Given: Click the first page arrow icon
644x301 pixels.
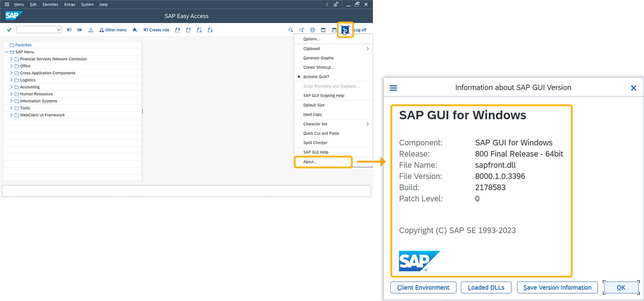Looking at the screenshot, I should (178, 30).
